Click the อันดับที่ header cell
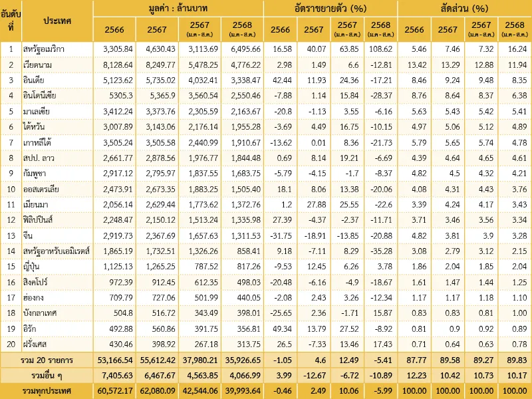 tap(11, 21)
